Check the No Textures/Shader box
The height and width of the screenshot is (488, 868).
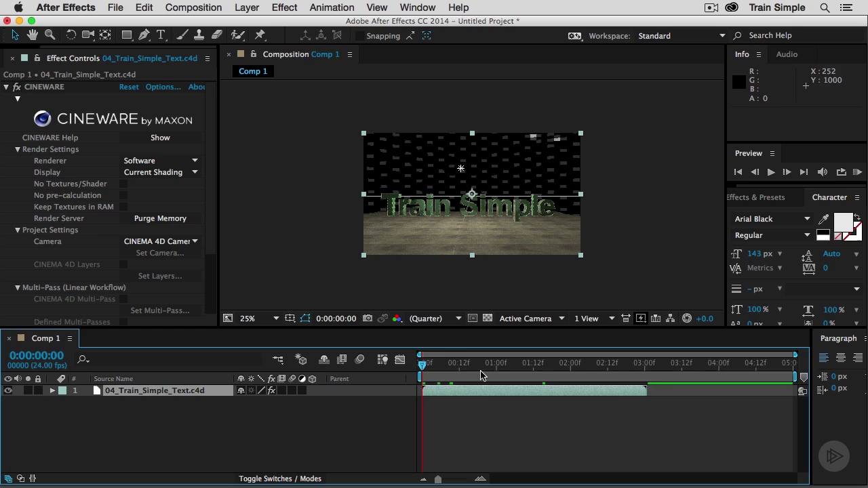pos(123,184)
